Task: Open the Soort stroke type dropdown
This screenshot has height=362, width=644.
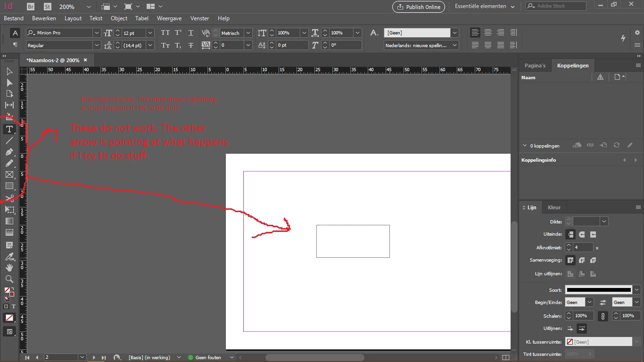Action: (637, 290)
